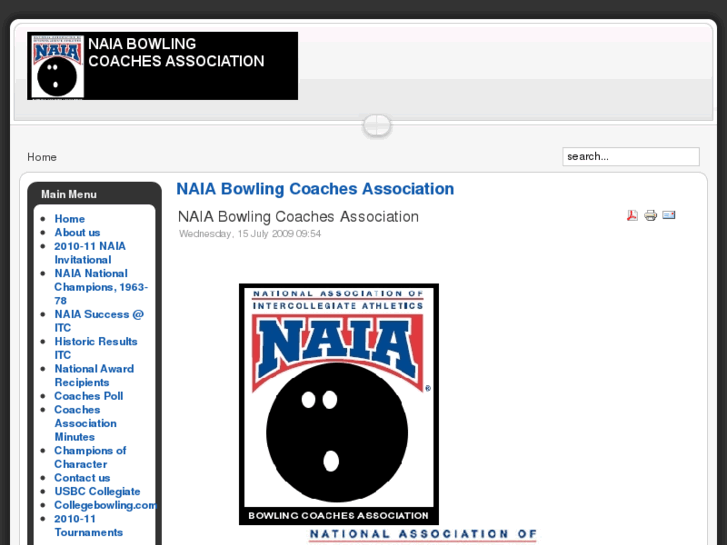Click the search input field

click(631, 157)
